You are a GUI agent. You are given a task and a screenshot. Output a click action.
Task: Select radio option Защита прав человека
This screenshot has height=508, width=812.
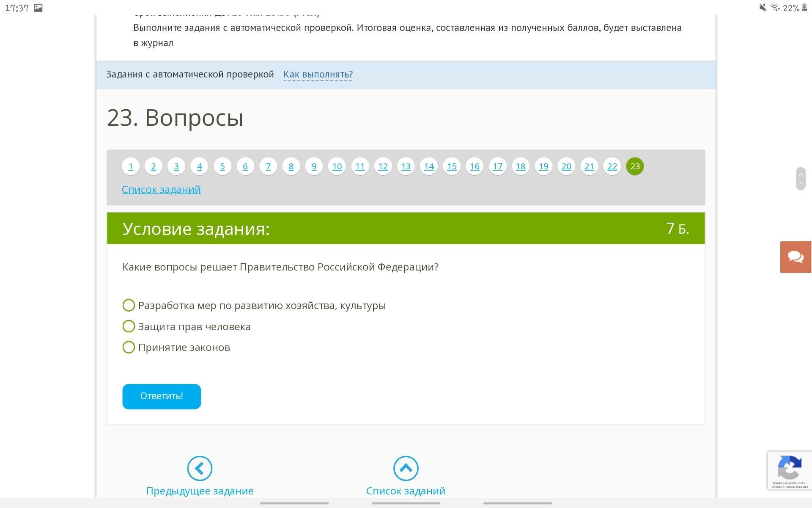coord(129,326)
